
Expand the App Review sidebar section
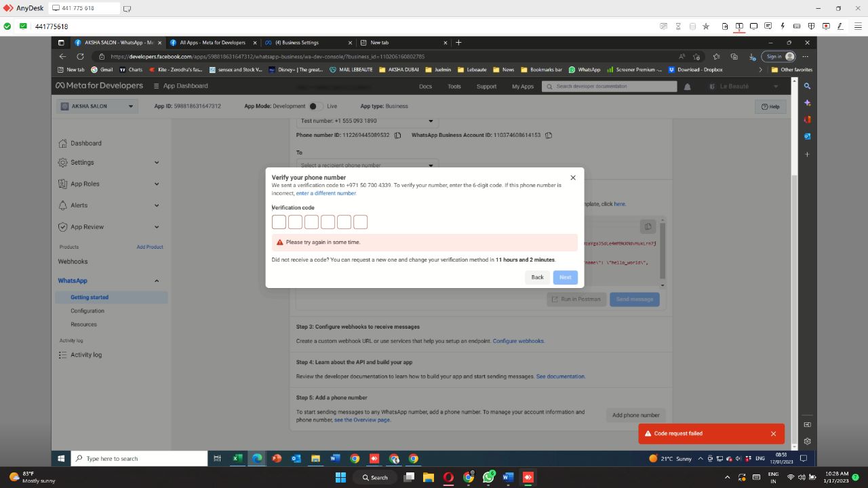157,227
